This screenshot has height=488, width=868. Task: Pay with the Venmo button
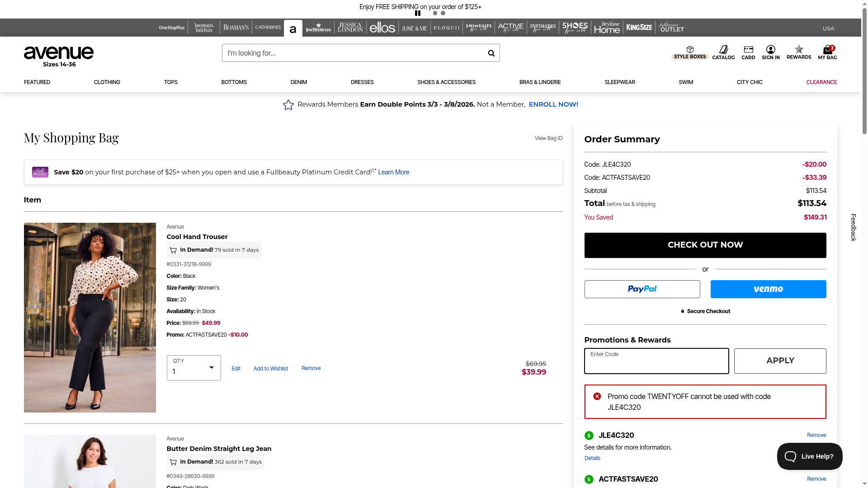pos(768,289)
